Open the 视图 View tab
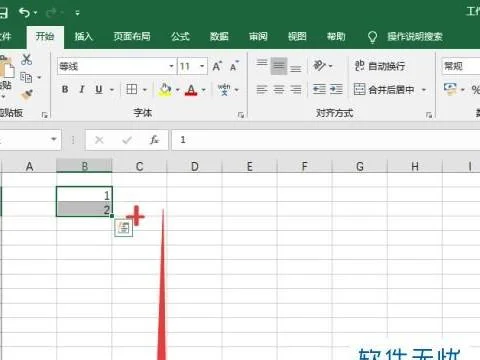 pyautogui.click(x=297, y=36)
